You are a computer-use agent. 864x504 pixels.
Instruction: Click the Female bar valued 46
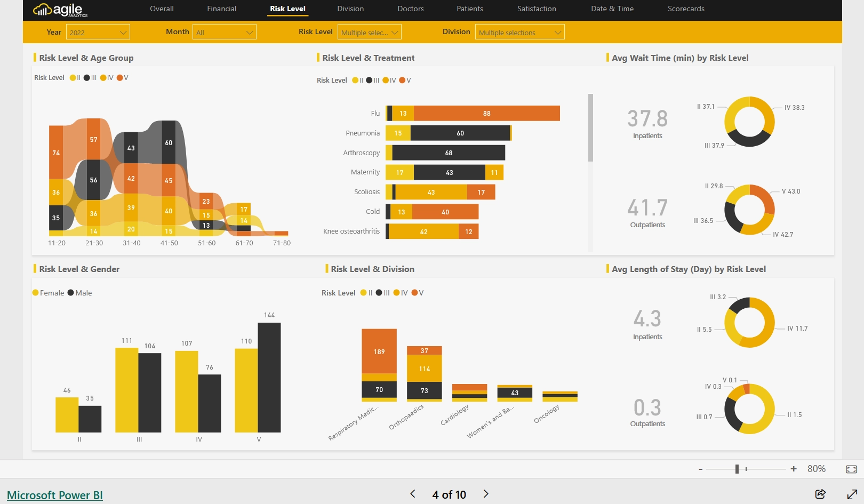(x=67, y=415)
